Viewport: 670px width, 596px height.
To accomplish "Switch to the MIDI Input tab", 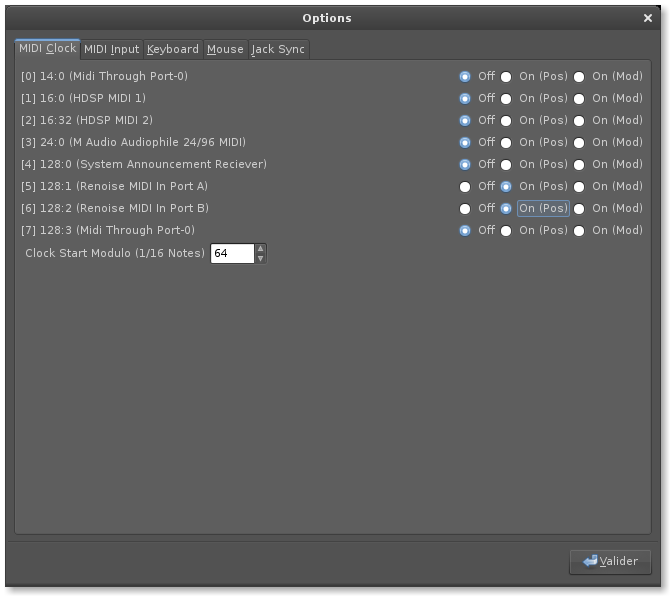I will (111, 49).
